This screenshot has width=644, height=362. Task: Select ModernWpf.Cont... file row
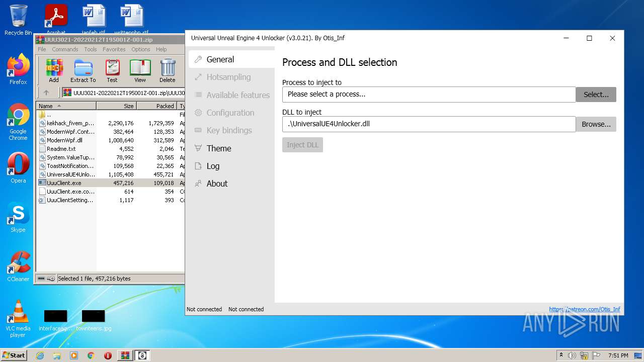[x=111, y=132]
